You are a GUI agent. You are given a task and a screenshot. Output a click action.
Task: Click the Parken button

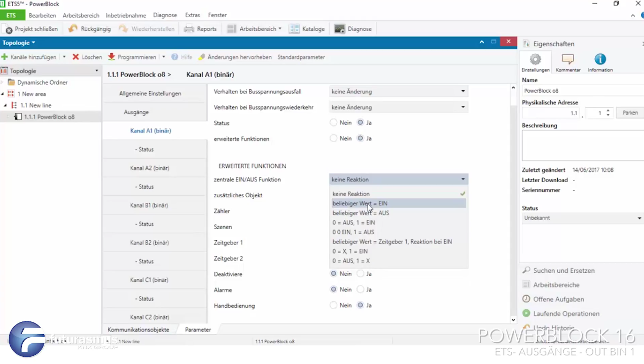pyautogui.click(x=630, y=113)
